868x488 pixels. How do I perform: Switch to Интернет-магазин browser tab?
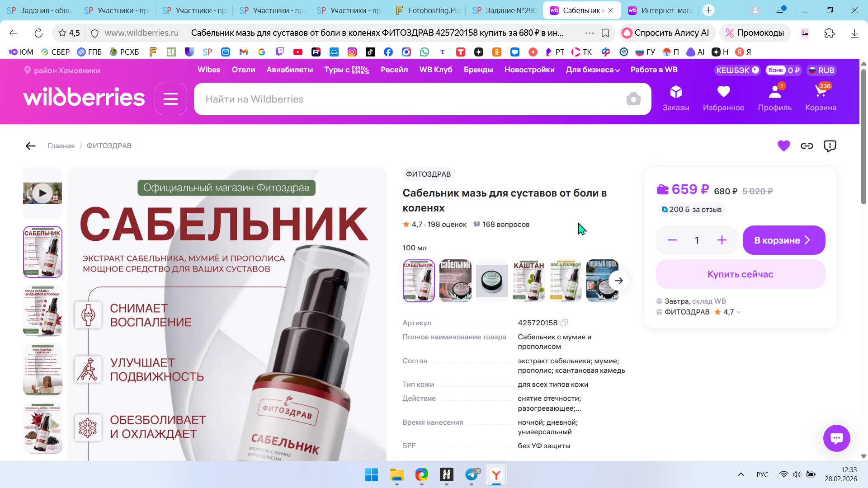pyautogui.click(x=660, y=10)
